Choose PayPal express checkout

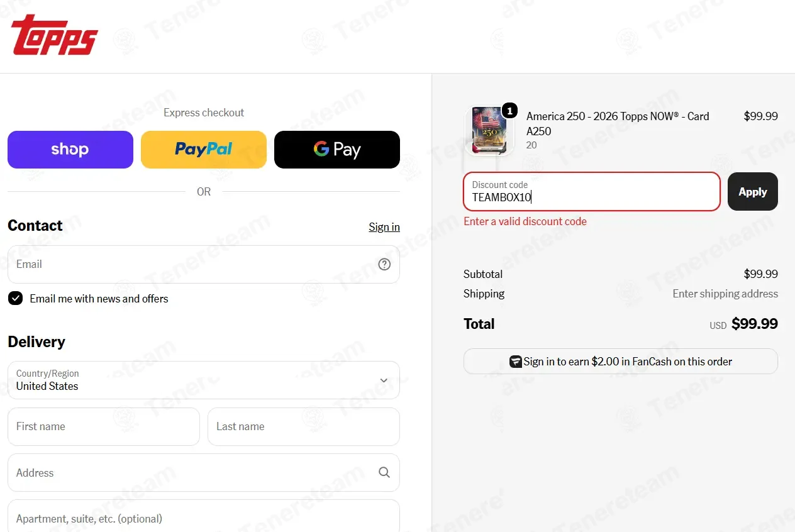click(x=204, y=150)
